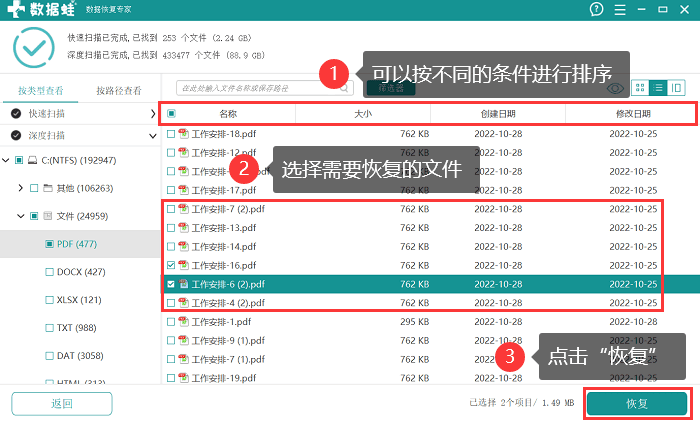
Task: Toggle the 其他 (106263) checkbox
Action: coord(34,188)
